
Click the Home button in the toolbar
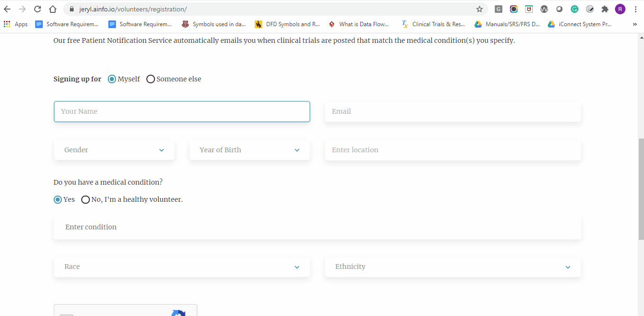click(52, 9)
